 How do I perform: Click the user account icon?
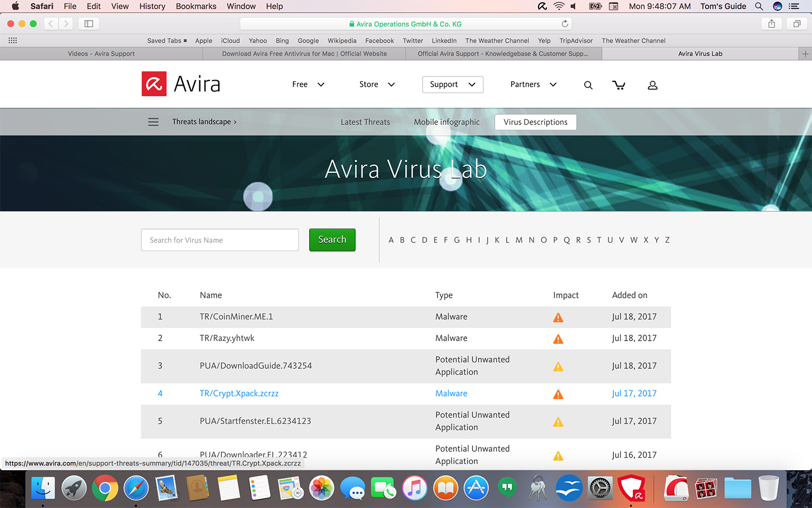[x=652, y=85]
